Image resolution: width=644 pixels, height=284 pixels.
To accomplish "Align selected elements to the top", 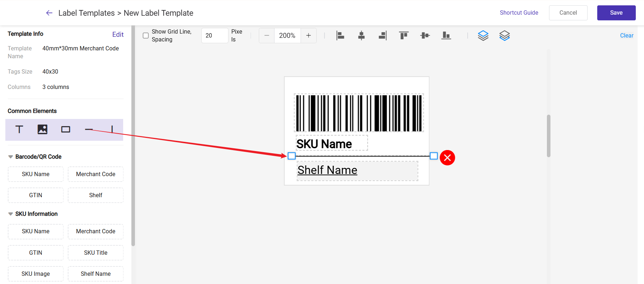I will [x=404, y=35].
